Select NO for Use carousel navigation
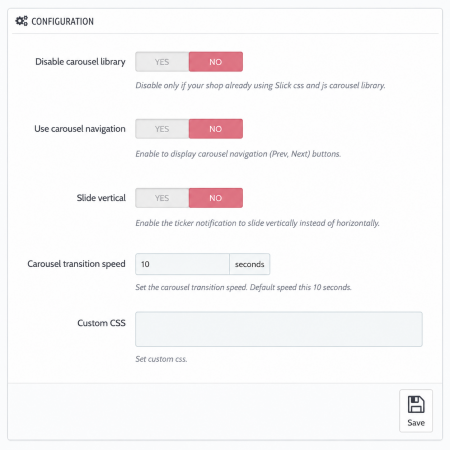Viewport: 450px width, 450px height. [x=216, y=129]
